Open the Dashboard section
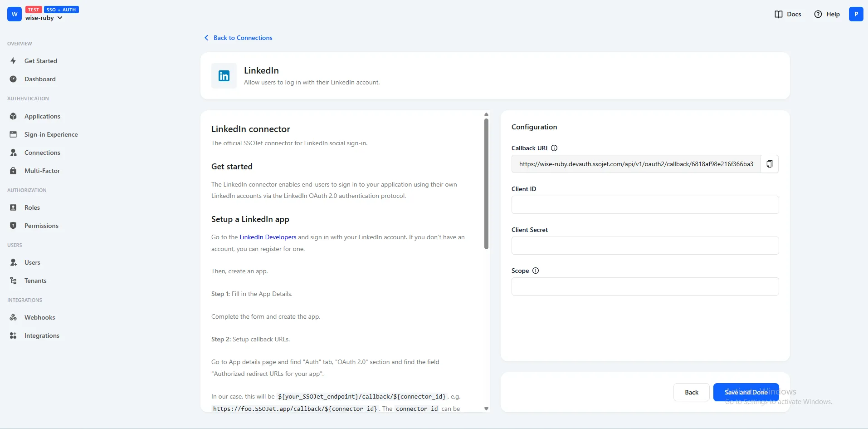Image resolution: width=868 pixels, height=429 pixels. tap(40, 79)
